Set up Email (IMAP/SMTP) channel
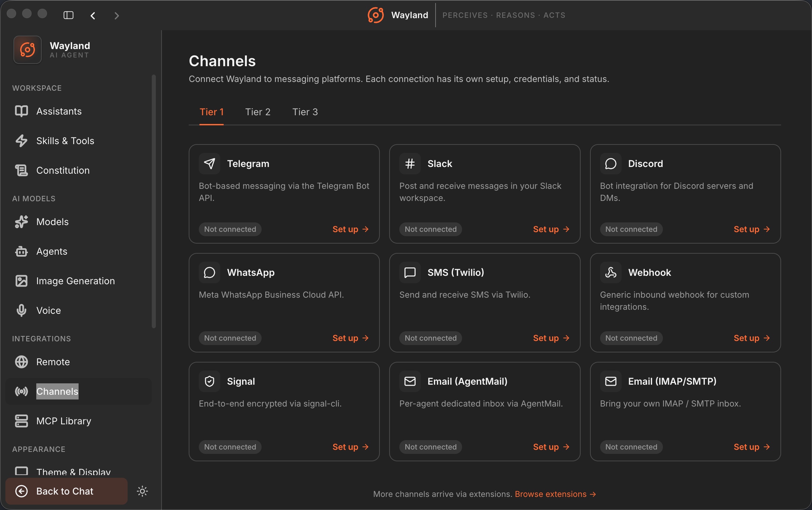The width and height of the screenshot is (812, 510). (x=752, y=447)
